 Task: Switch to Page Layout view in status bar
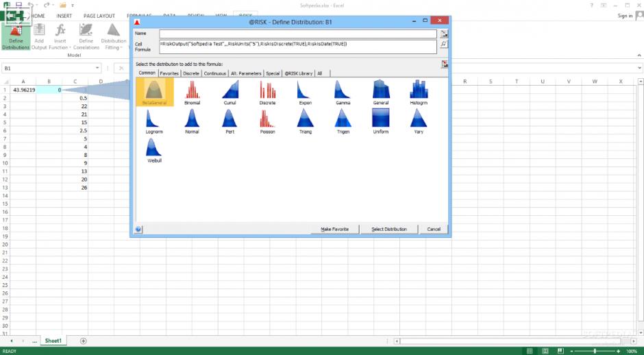(545, 352)
